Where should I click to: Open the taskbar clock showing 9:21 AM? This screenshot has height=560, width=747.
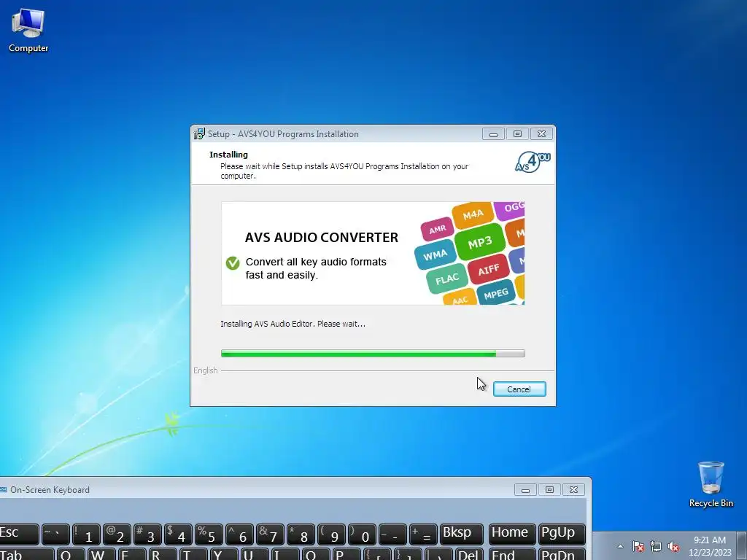[710, 546]
